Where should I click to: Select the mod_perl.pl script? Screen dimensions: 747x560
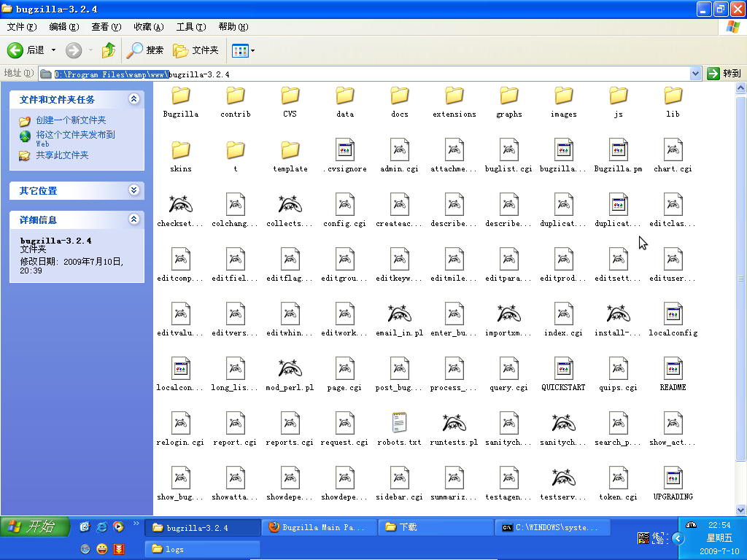point(290,376)
